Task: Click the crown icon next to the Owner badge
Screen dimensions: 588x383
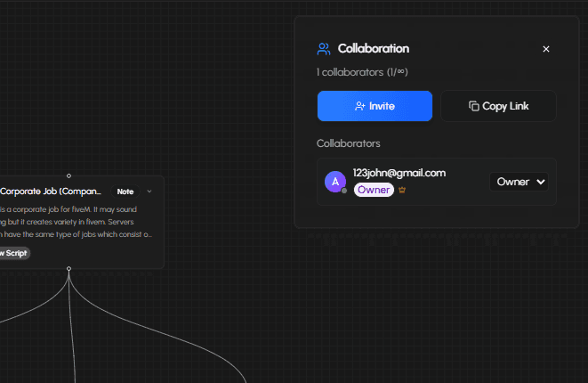Action: [x=402, y=190]
